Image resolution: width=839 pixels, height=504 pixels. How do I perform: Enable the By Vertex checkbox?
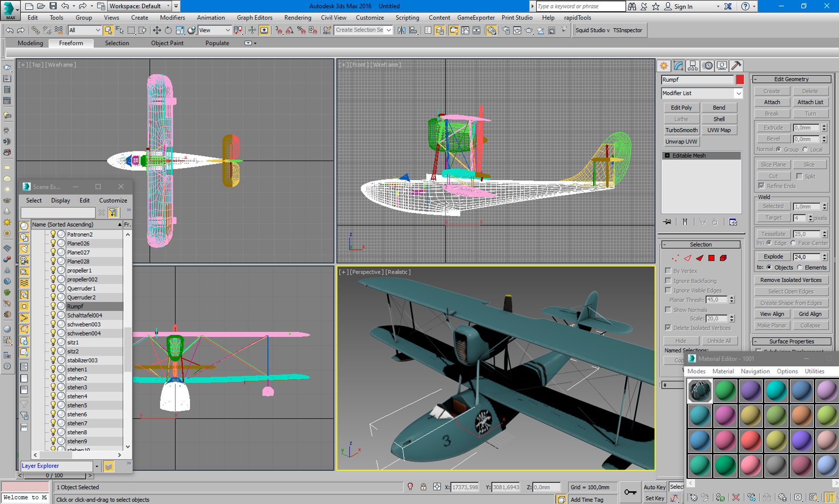tap(668, 271)
